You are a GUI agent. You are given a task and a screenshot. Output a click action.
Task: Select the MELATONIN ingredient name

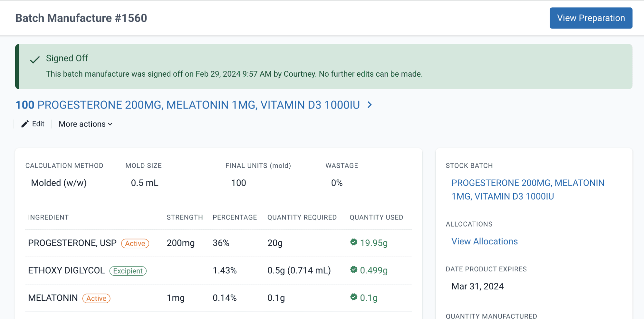[53, 298]
